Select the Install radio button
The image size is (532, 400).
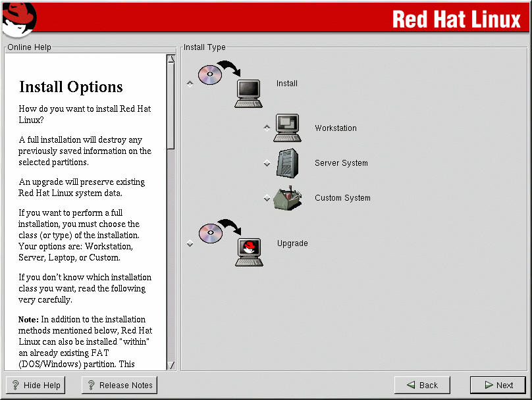(x=190, y=84)
